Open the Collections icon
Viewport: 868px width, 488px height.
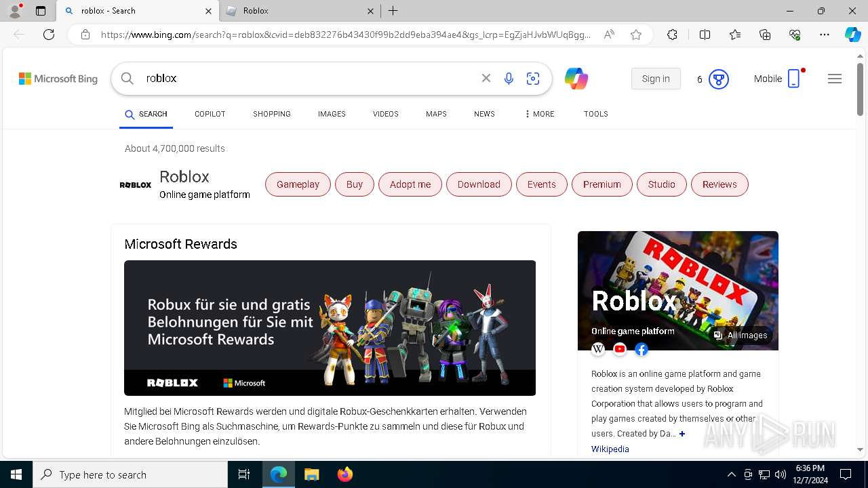(765, 35)
